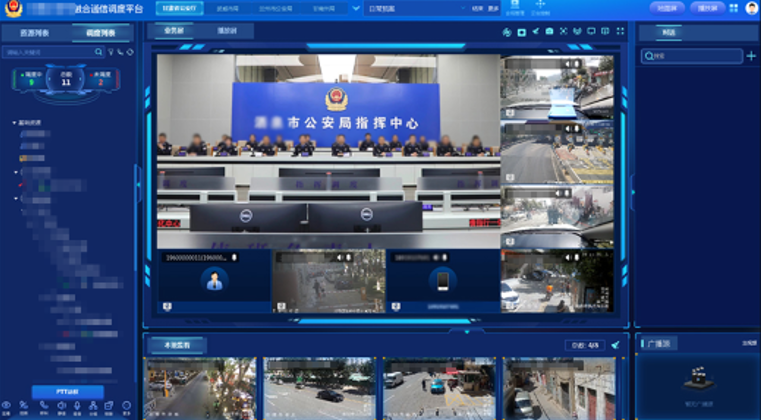Click the diamond filter icon beside search
The image size is (761, 420).
click(130, 52)
